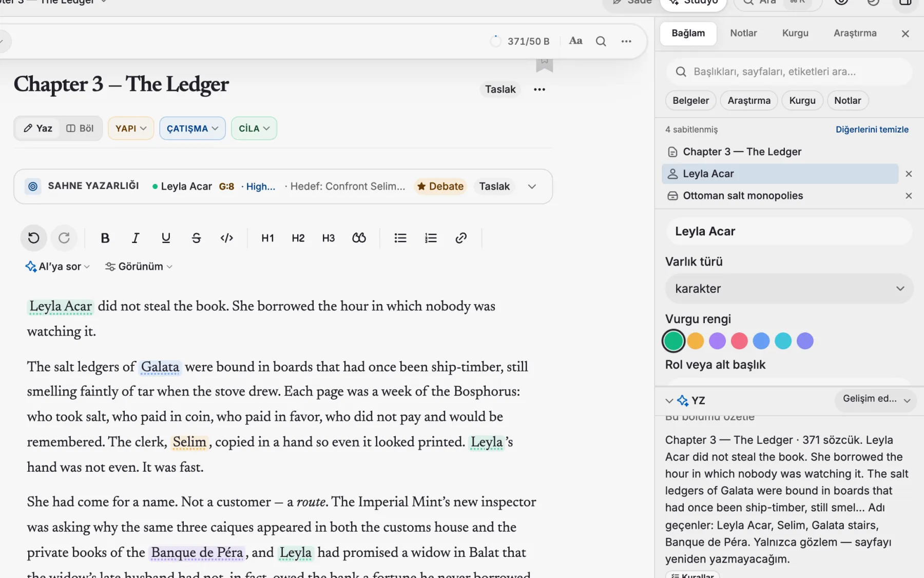Toggle the Belgeler filter chip

pos(690,101)
